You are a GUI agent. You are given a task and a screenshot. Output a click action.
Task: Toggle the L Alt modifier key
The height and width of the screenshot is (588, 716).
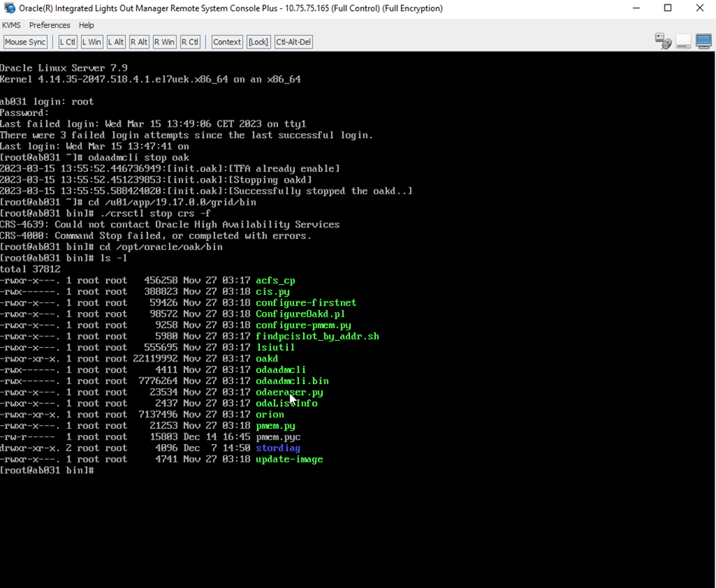[116, 42]
